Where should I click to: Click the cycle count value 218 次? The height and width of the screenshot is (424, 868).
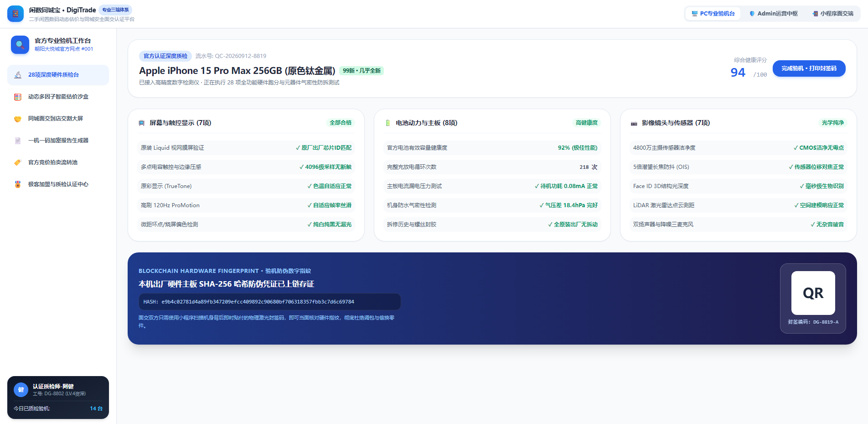click(x=589, y=167)
